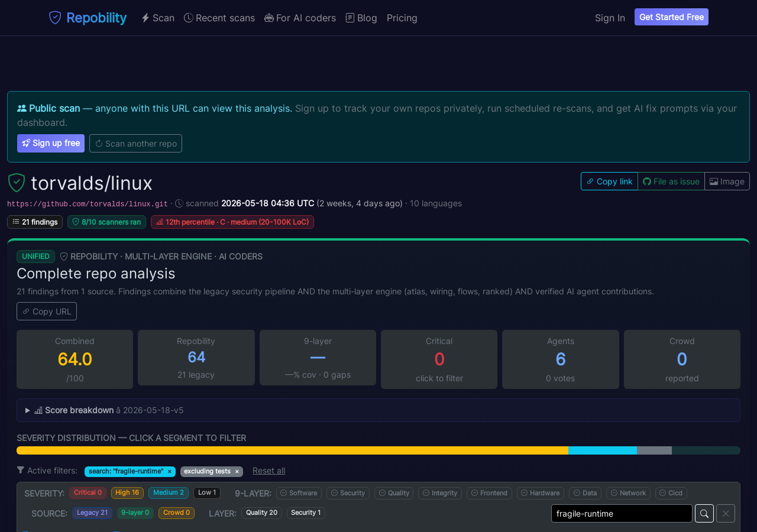
Task: Click the Copy URL button
Action: tap(47, 312)
